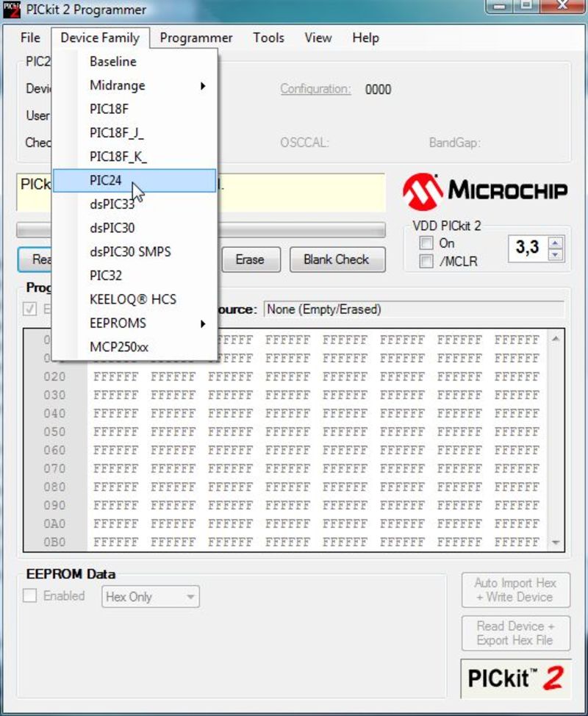Open the Hex Only dropdown
Screen dimensions: 588x716
150,597
